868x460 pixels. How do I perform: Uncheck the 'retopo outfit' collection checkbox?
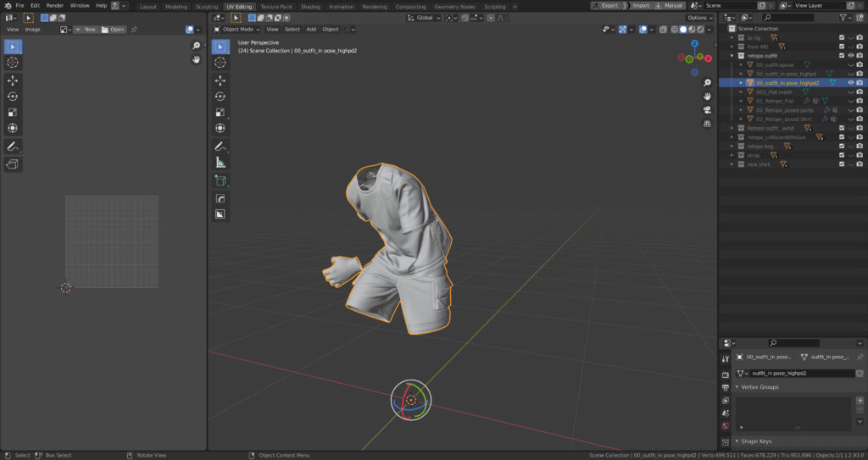(x=842, y=55)
